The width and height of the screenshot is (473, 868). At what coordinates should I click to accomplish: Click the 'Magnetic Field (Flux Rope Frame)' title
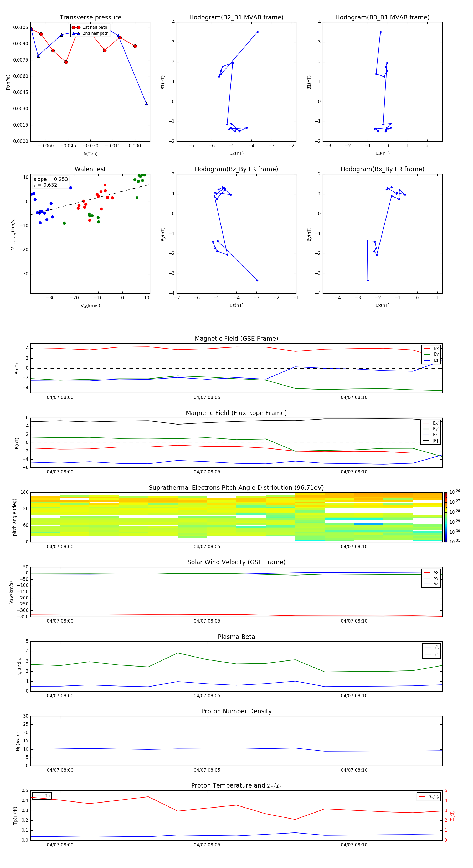click(x=236, y=413)
